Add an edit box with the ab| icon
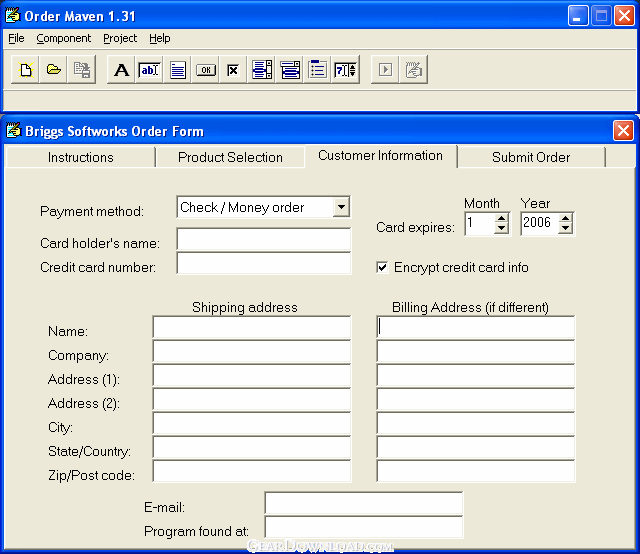The image size is (640, 554). pos(149,70)
